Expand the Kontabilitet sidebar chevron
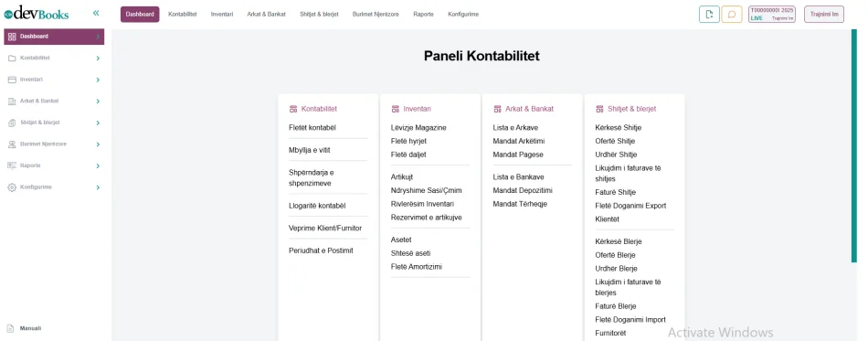Screen dimensions: 868x341 click(98, 59)
